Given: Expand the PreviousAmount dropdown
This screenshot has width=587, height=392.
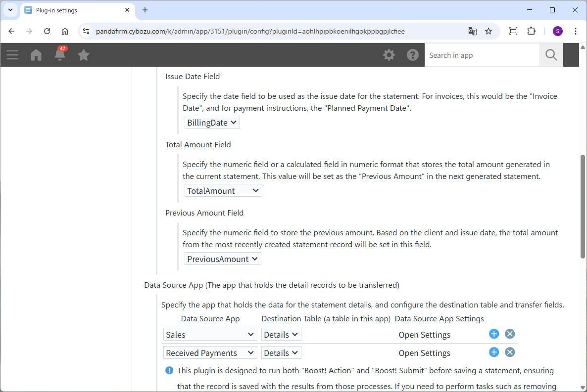Looking at the screenshot, I should coord(223,259).
